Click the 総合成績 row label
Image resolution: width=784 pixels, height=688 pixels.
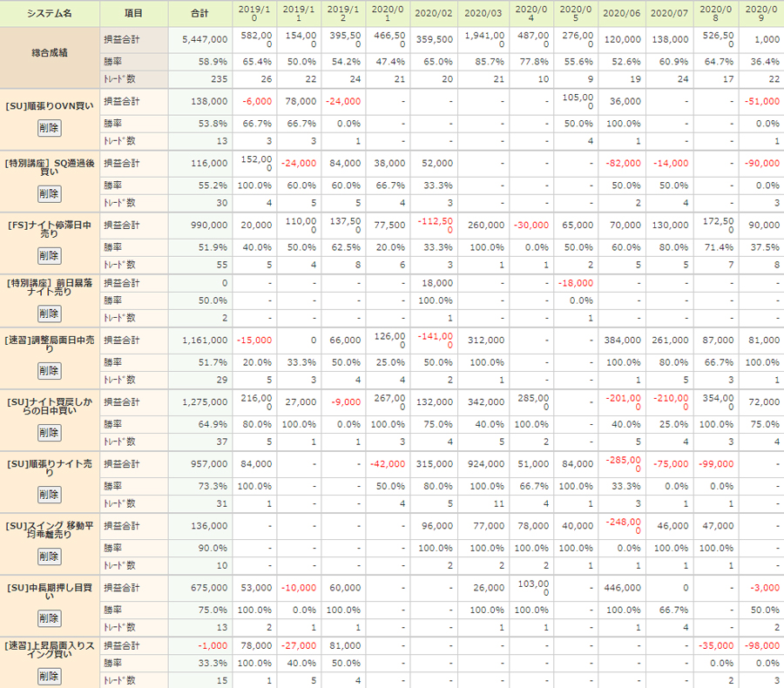(50, 53)
